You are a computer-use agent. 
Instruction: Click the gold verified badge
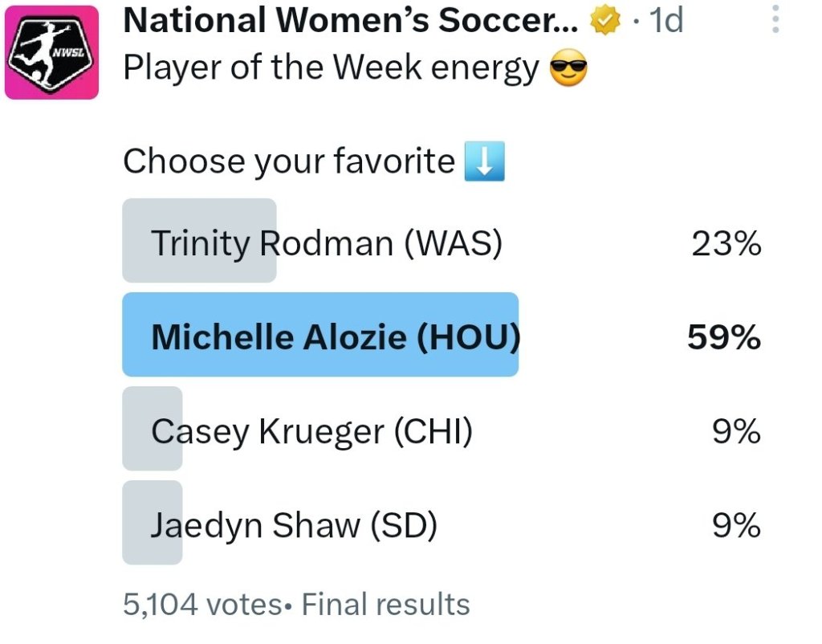(x=605, y=21)
